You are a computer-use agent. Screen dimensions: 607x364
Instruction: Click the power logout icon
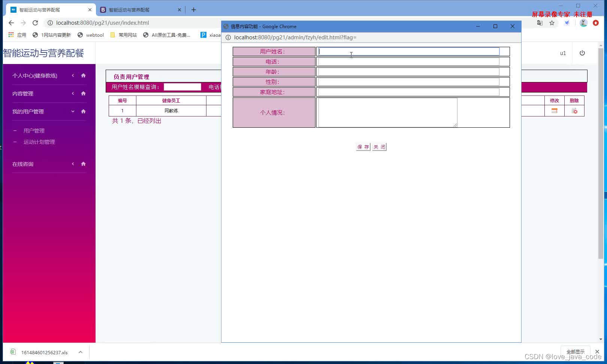tap(582, 53)
